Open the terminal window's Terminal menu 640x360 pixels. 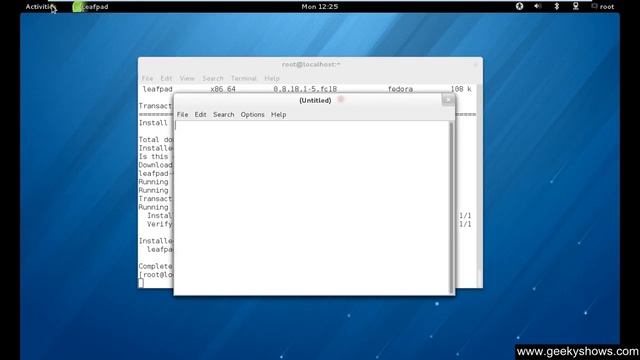[x=244, y=78]
